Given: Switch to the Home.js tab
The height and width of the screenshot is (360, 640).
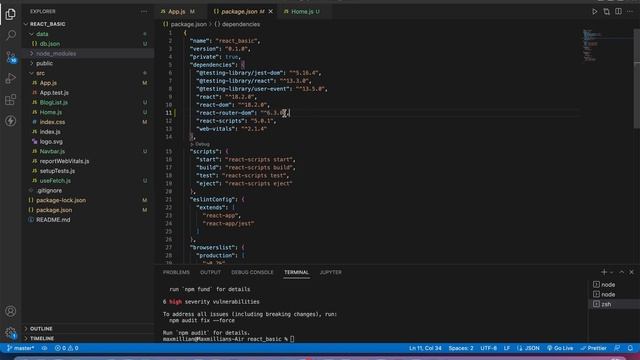Looking at the screenshot, I should 302,11.
